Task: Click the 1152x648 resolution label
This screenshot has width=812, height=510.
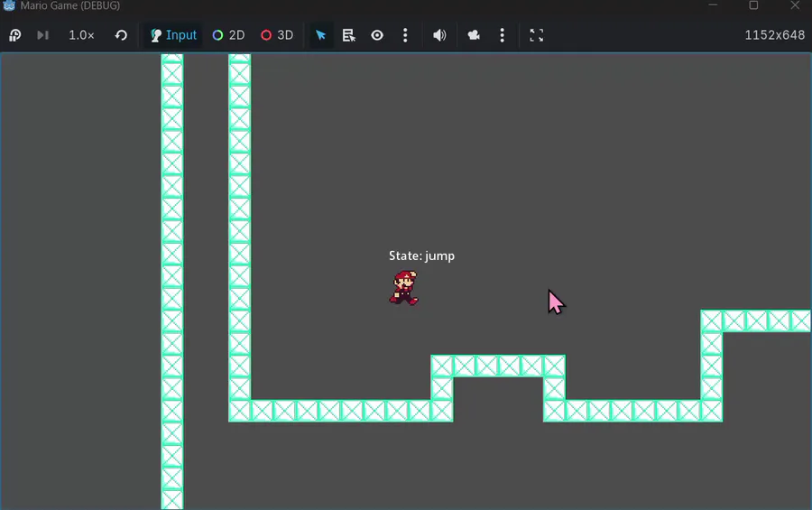Action: pos(775,35)
